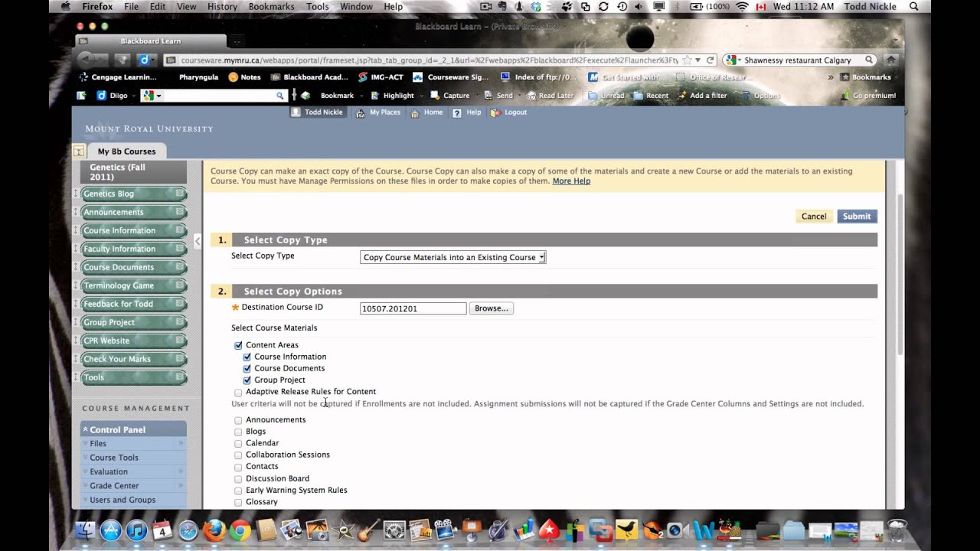The width and height of the screenshot is (980, 551).
Task: Uncheck the Group Project checkbox
Action: 247,380
